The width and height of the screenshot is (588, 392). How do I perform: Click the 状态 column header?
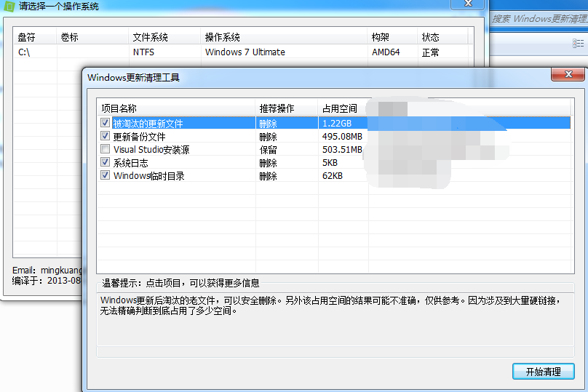(442, 37)
